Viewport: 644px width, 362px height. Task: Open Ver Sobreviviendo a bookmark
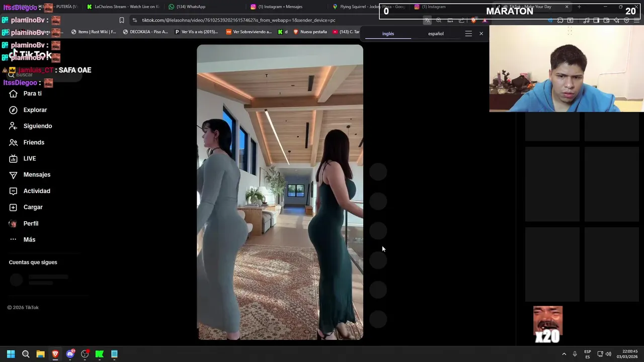pos(249,32)
